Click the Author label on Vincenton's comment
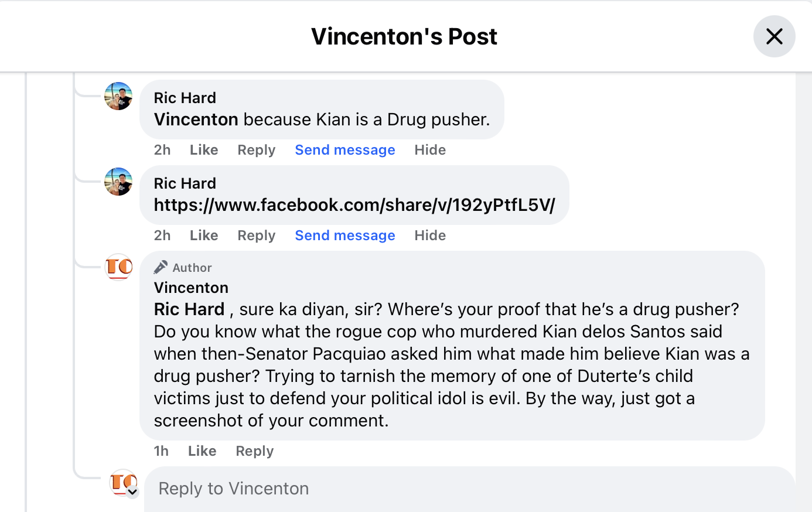812x512 pixels. [192, 268]
